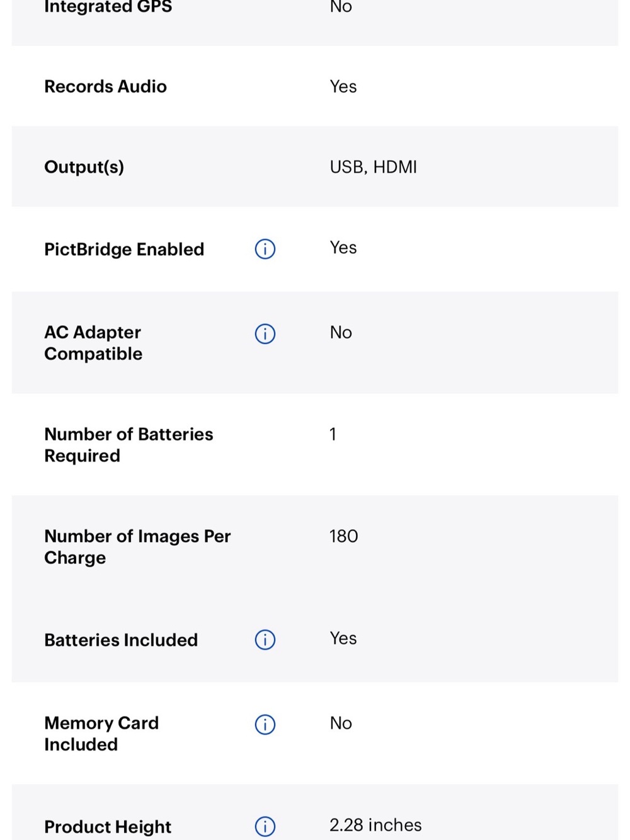Select the batteries required value 1
Viewport: 630px width, 840px height.
pyautogui.click(x=333, y=434)
